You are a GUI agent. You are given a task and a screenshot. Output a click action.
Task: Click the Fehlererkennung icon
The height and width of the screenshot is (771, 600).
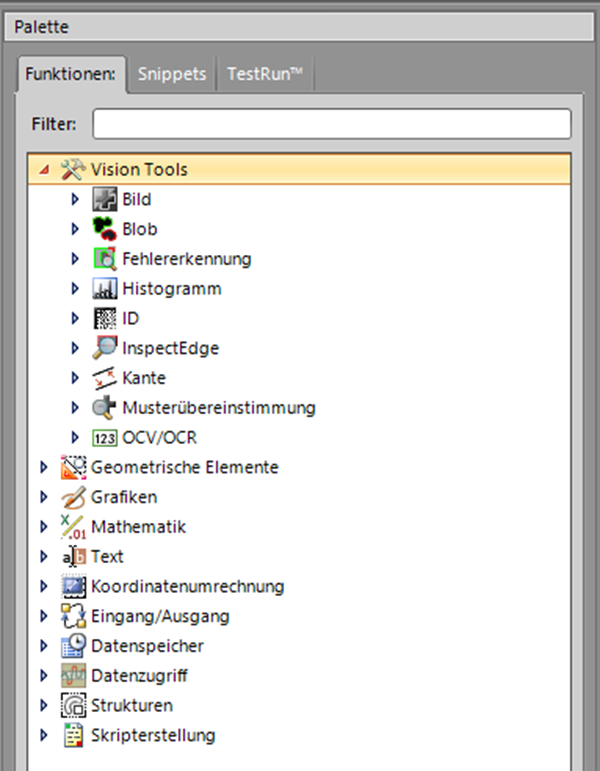point(104,259)
